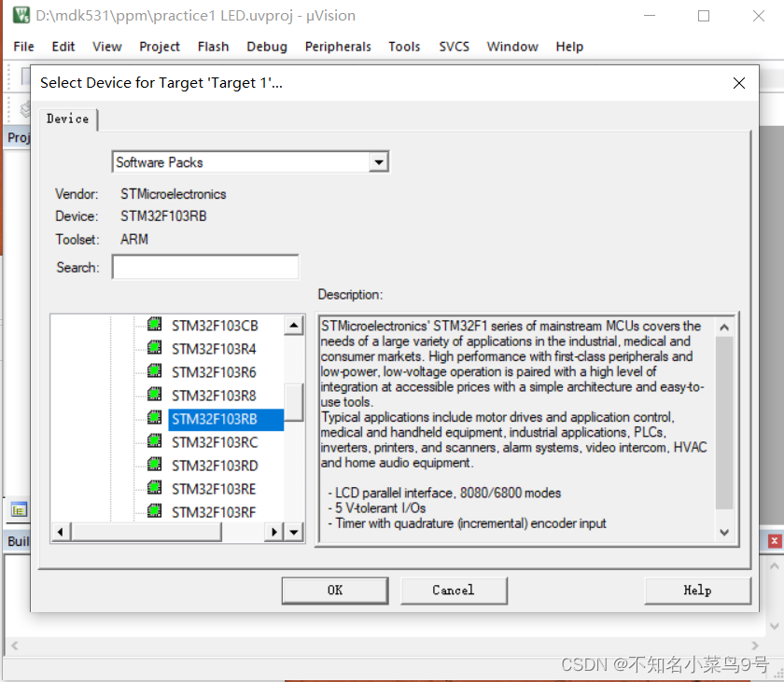784x682 pixels.
Task: Click description box scroll up arrow
Action: pyautogui.click(x=724, y=327)
